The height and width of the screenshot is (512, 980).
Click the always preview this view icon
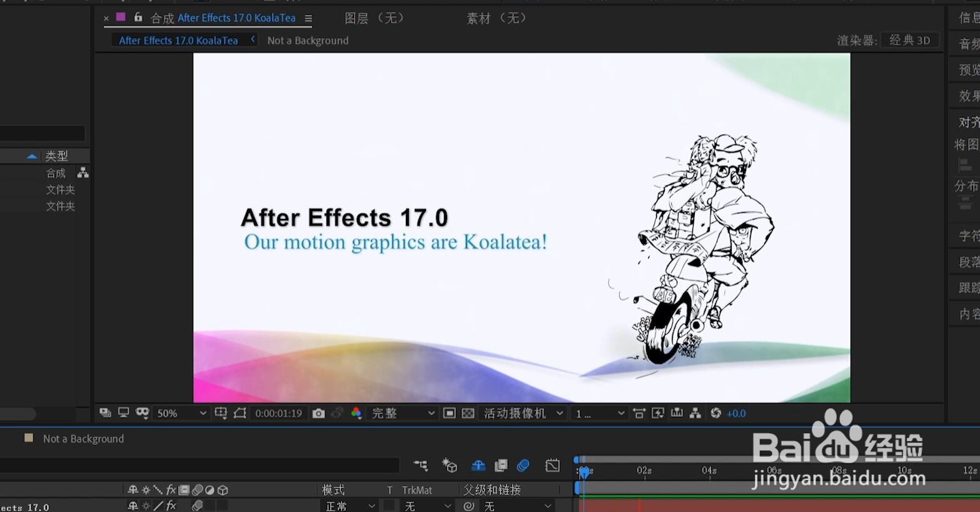tap(105, 413)
